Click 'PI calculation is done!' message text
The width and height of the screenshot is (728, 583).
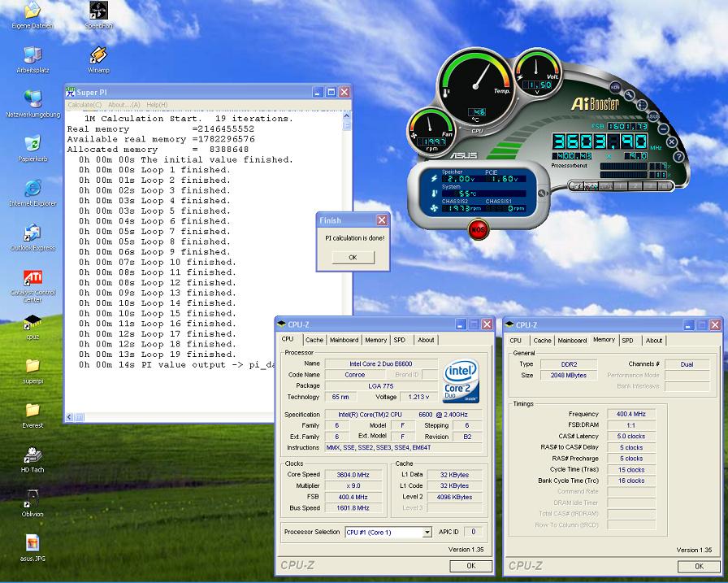click(x=355, y=238)
